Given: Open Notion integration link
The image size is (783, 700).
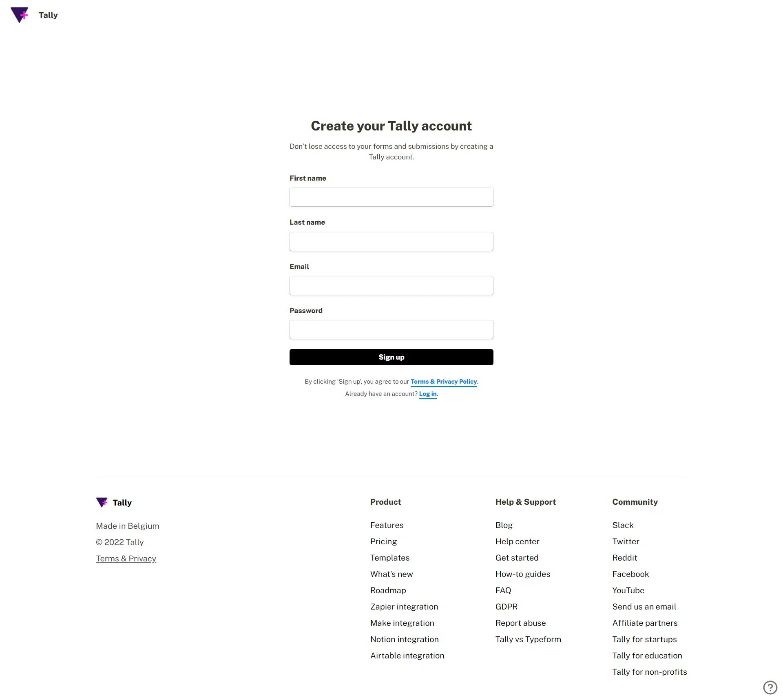Looking at the screenshot, I should [405, 639].
